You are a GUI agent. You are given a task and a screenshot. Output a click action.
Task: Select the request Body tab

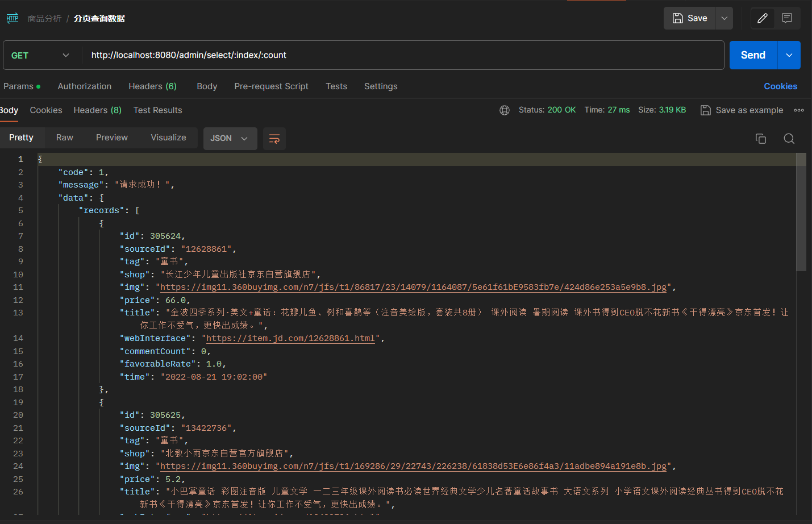[x=207, y=86]
